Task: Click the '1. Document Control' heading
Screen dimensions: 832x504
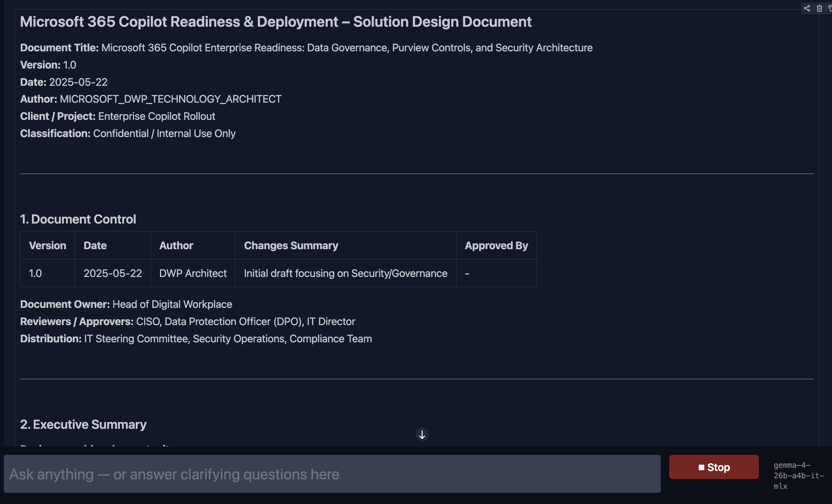Action: 78,219
